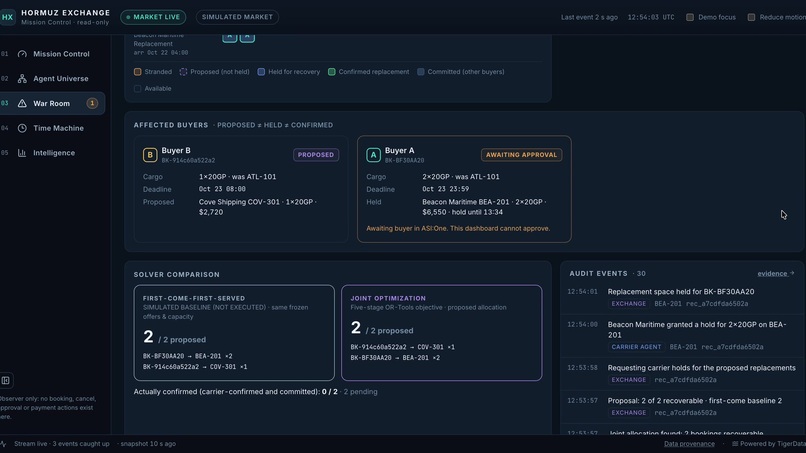This screenshot has height=453, width=806.
Task: Click the Powered by TigerData icon
Action: click(735, 444)
